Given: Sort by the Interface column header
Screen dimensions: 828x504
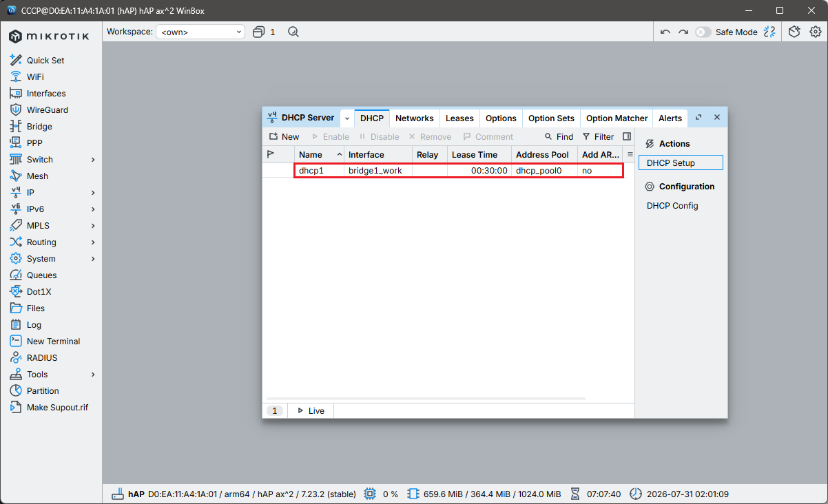Looking at the screenshot, I should [378, 154].
